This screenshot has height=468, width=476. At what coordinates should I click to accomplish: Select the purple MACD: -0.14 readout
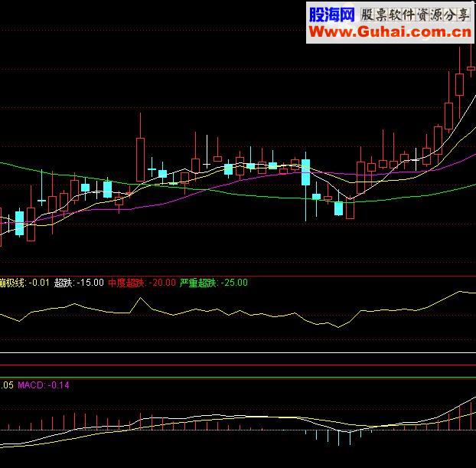(x=44, y=385)
